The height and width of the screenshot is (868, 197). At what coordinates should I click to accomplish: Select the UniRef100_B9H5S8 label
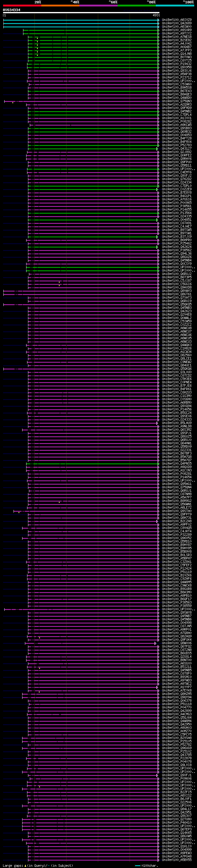point(177,88)
